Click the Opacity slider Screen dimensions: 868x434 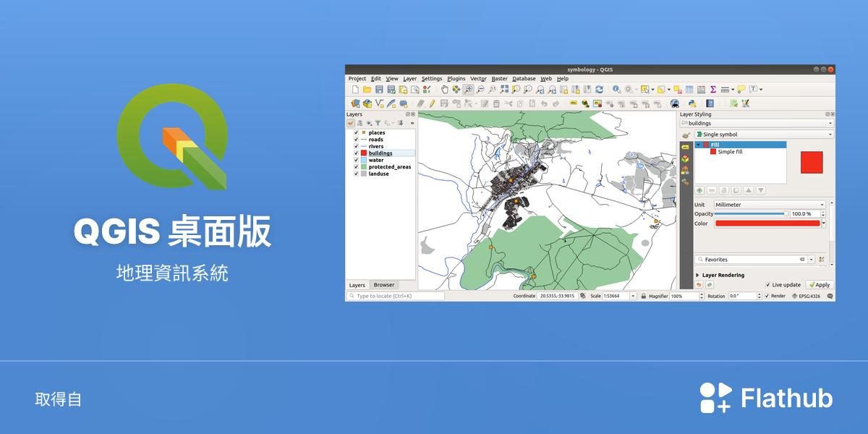[x=751, y=214]
